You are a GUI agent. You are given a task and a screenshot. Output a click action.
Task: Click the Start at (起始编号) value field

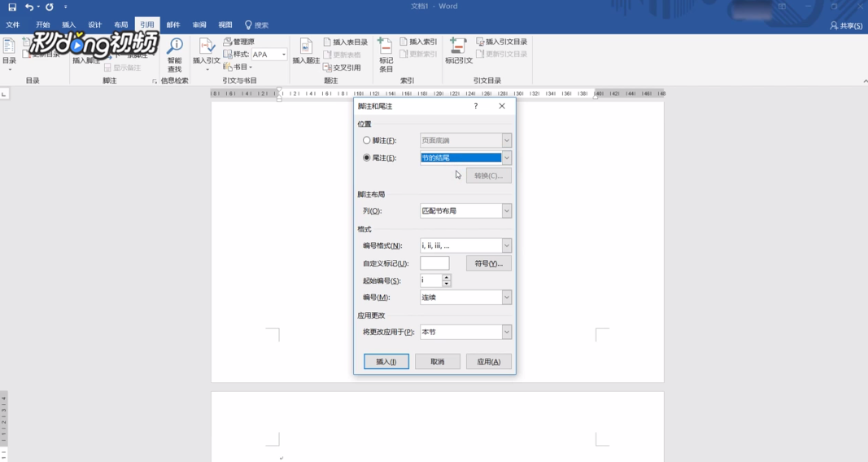tap(431, 281)
